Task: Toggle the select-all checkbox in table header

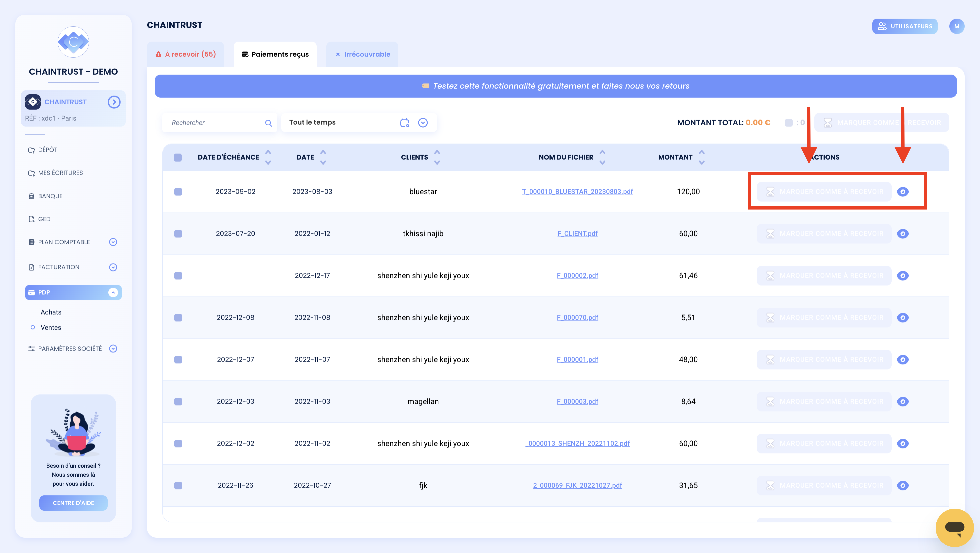Action: 178,158
